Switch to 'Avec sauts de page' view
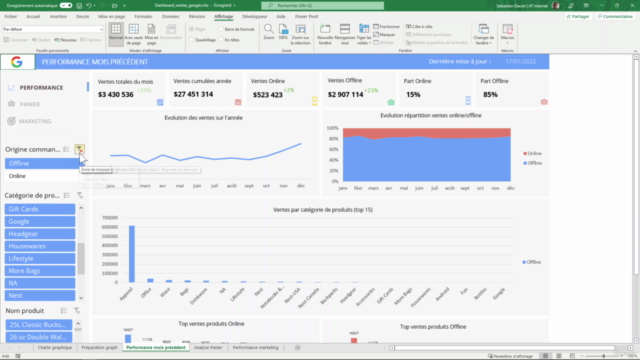 coord(133,34)
